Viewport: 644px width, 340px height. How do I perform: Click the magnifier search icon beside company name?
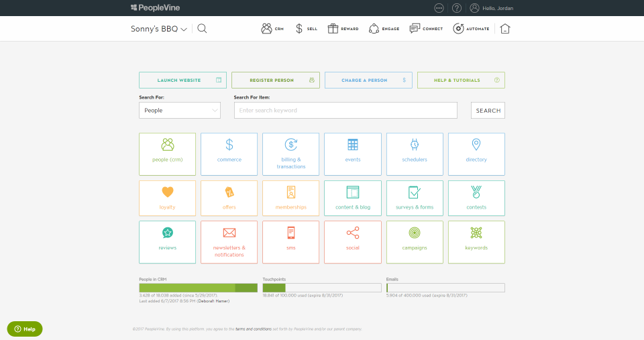pyautogui.click(x=202, y=28)
